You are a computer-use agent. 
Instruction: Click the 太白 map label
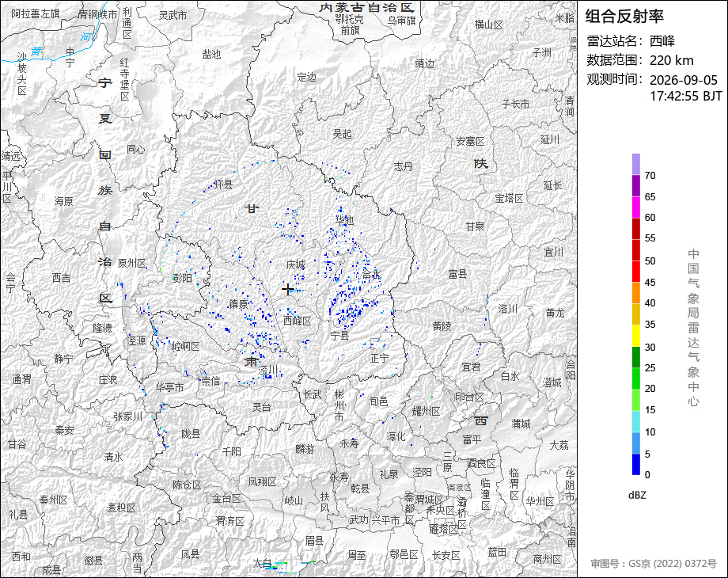click(262, 563)
